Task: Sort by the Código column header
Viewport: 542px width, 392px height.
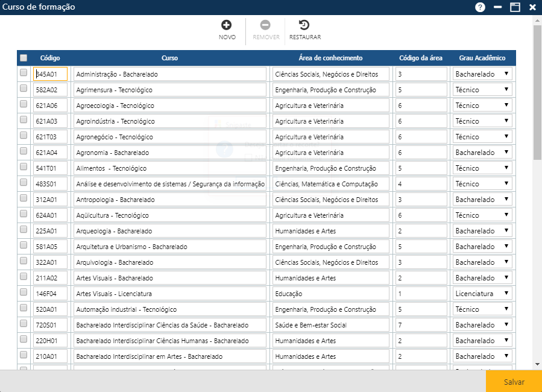Action: [x=50, y=58]
